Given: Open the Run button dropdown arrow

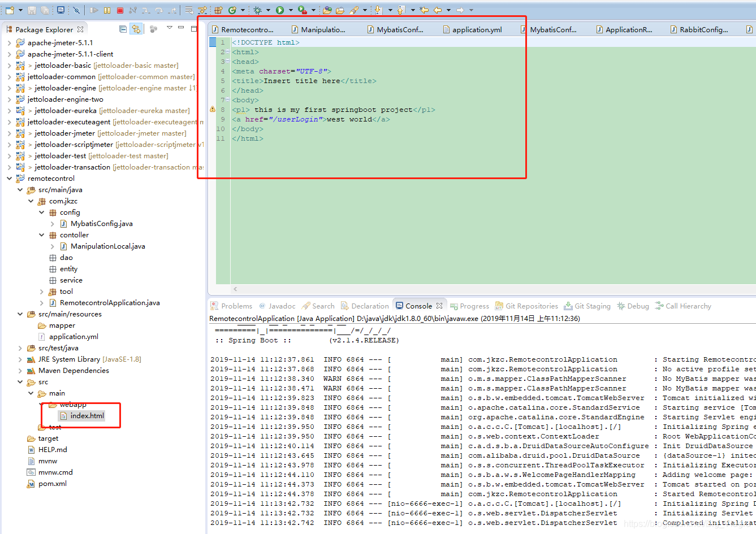Looking at the screenshot, I should [290, 10].
